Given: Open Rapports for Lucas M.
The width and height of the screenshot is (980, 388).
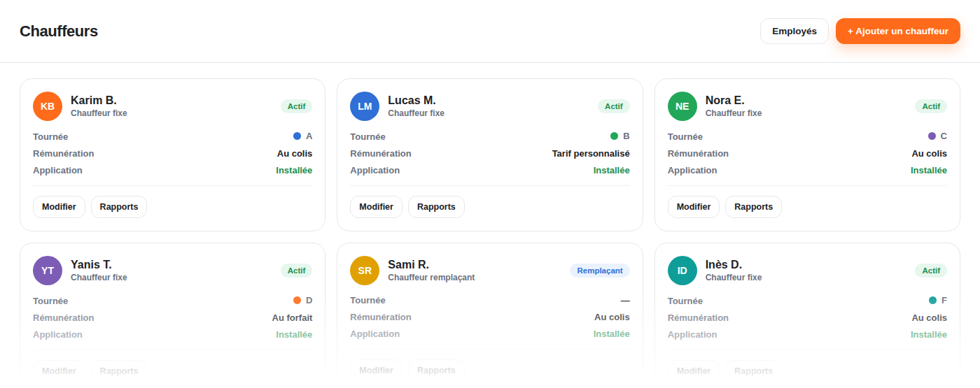Looking at the screenshot, I should (x=436, y=207).
